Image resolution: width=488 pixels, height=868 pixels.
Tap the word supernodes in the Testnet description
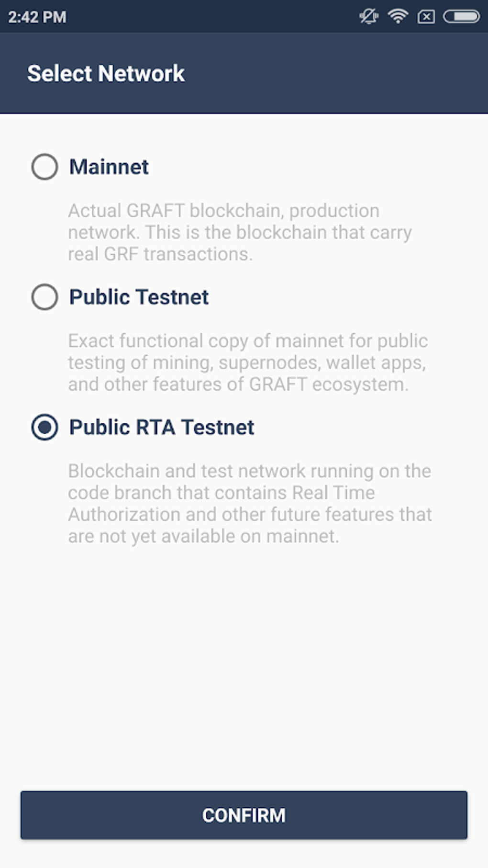coord(269,363)
